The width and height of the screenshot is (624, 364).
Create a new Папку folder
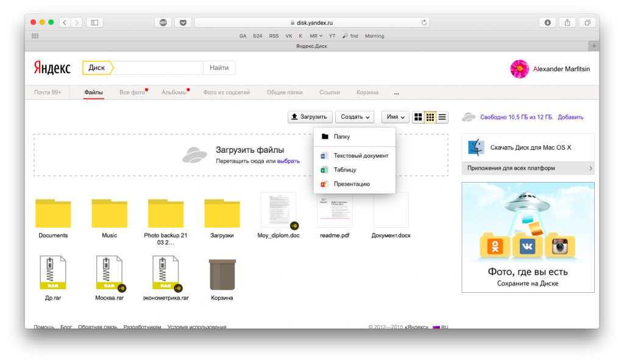(355, 137)
